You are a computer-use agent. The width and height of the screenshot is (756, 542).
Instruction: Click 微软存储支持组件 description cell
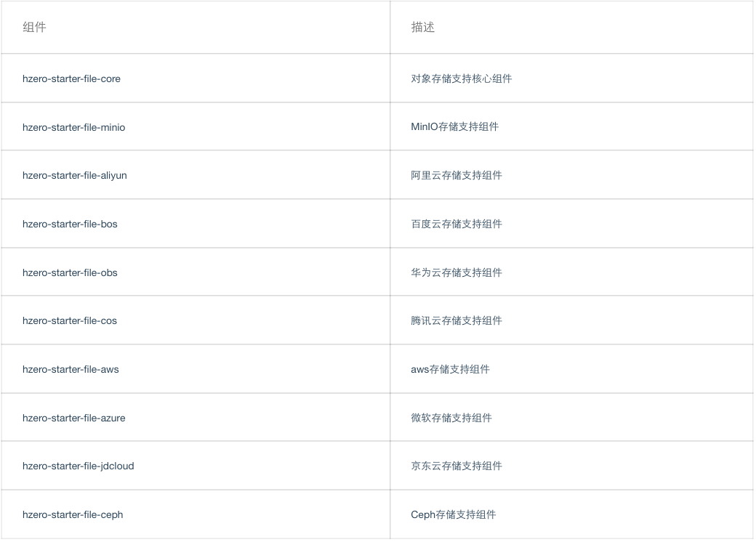pyautogui.click(x=451, y=418)
